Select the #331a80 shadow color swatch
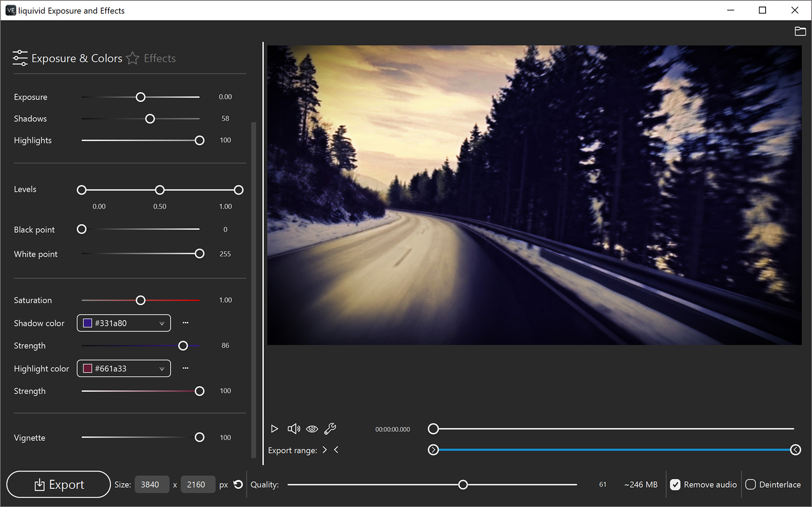Screen dimensions: 812x507 pos(87,323)
